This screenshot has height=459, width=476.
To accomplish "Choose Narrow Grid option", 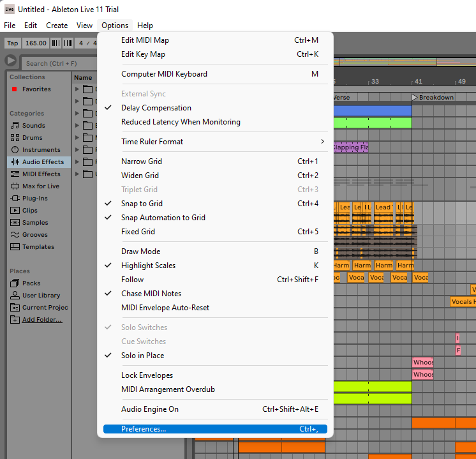I will tap(215, 162).
